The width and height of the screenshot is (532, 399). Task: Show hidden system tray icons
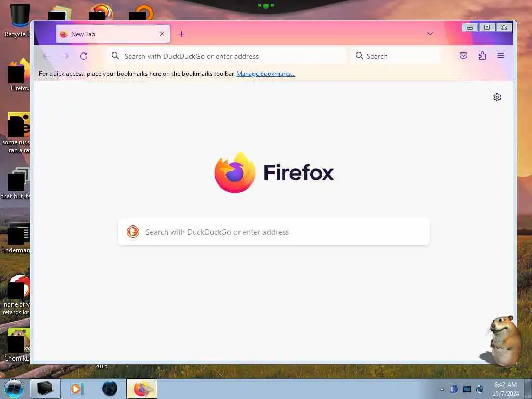pos(442,390)
